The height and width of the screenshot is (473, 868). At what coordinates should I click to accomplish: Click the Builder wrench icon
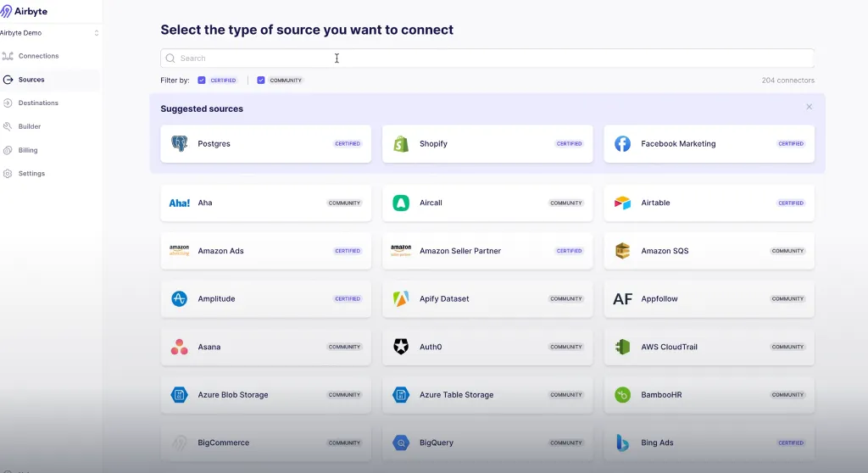pos(8,126)
